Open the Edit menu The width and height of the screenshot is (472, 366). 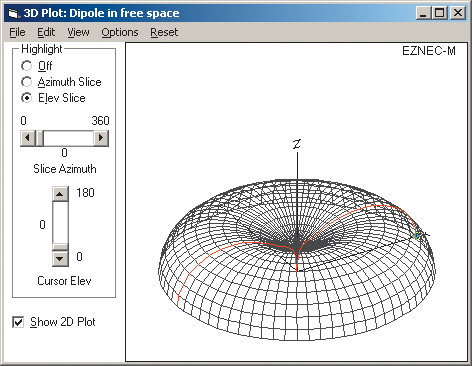[46, 32]
